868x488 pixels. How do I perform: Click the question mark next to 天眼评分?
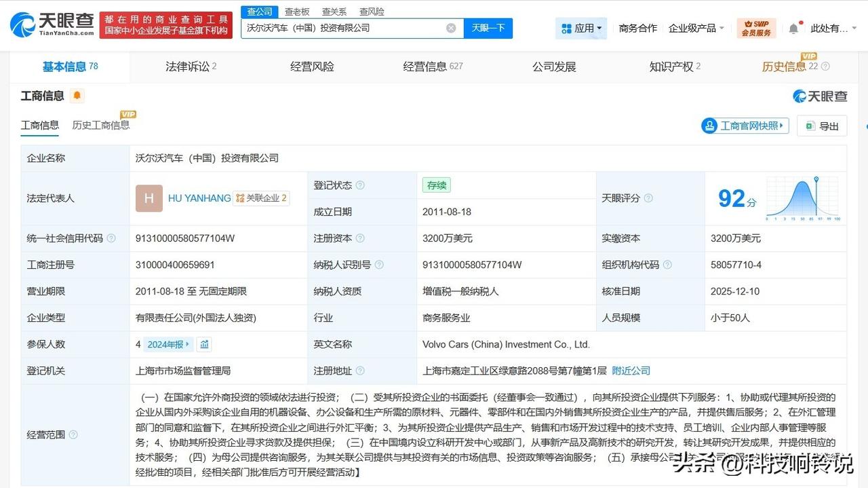click(649, 198)
